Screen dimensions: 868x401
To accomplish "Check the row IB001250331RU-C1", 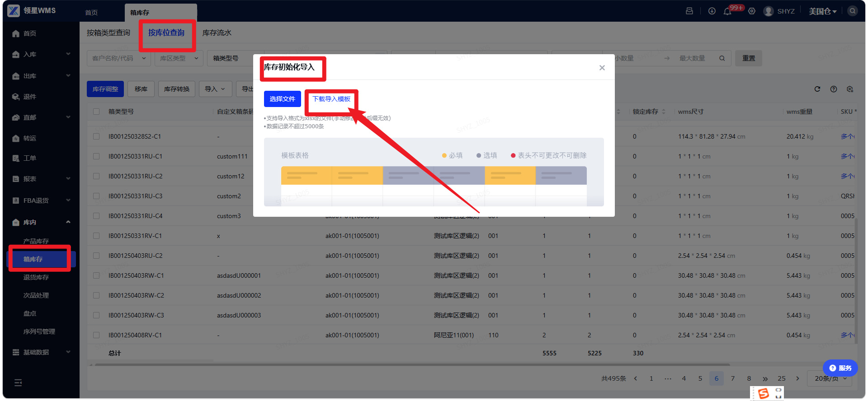I will (x=96, y=156).
